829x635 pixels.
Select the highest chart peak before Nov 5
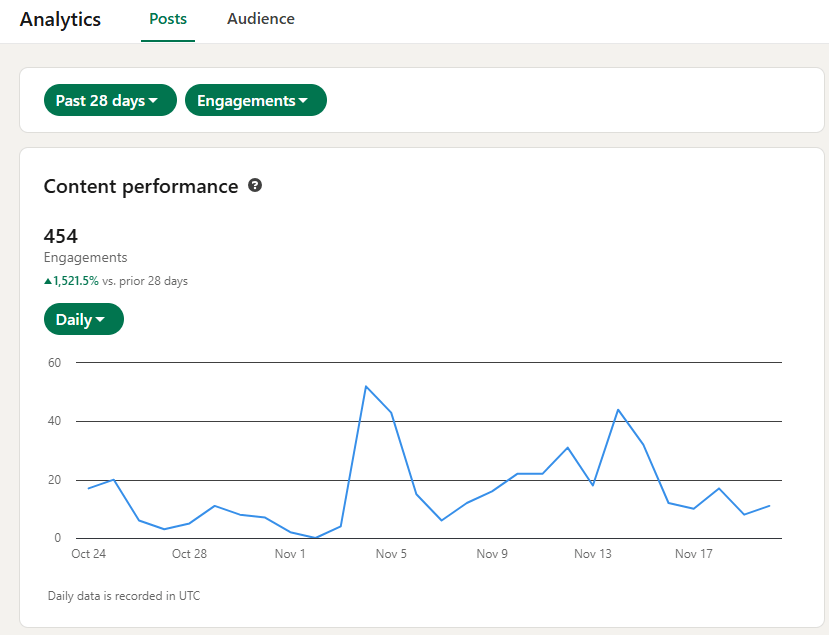tap(366, 386)
